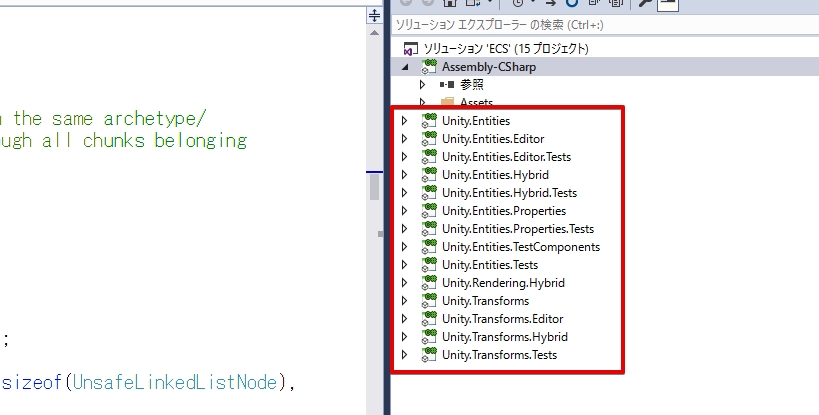Expand the Unity.Transforms.Tests project
The image size is (819, 415).
pos(404,355)
